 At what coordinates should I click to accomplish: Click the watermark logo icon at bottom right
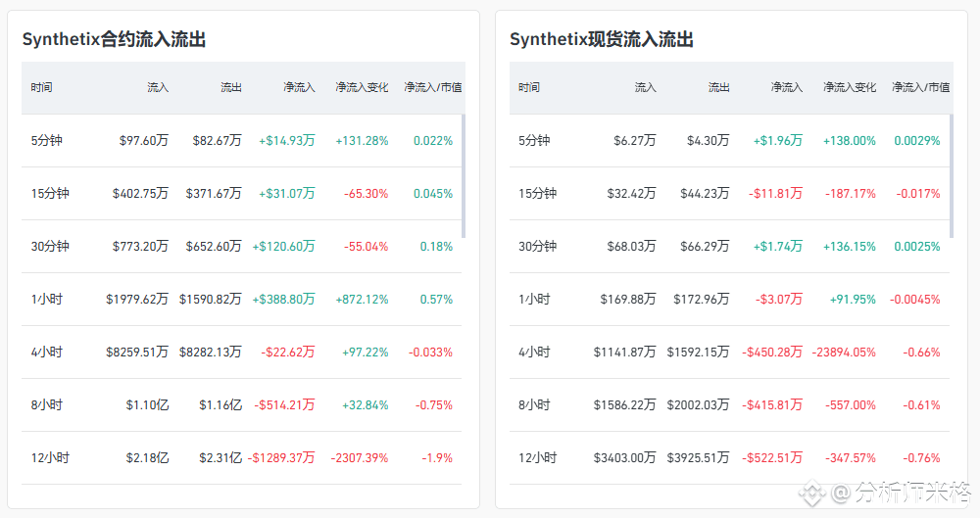[811, 493]
